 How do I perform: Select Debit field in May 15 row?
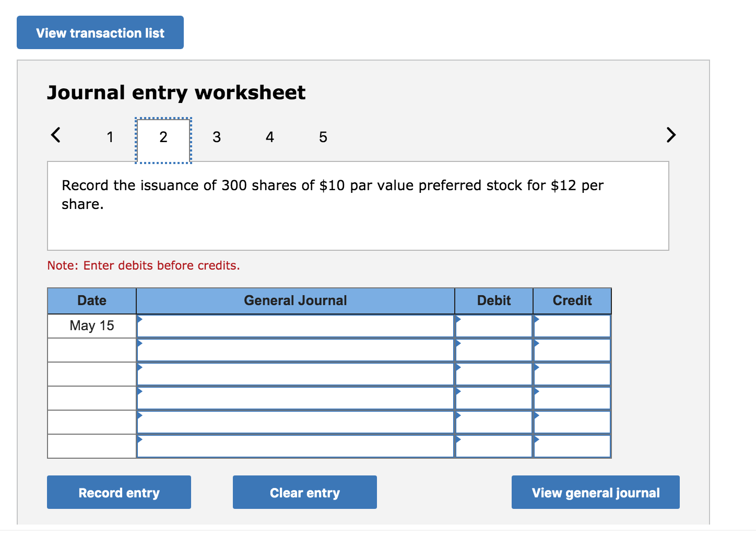click(494, 326)
